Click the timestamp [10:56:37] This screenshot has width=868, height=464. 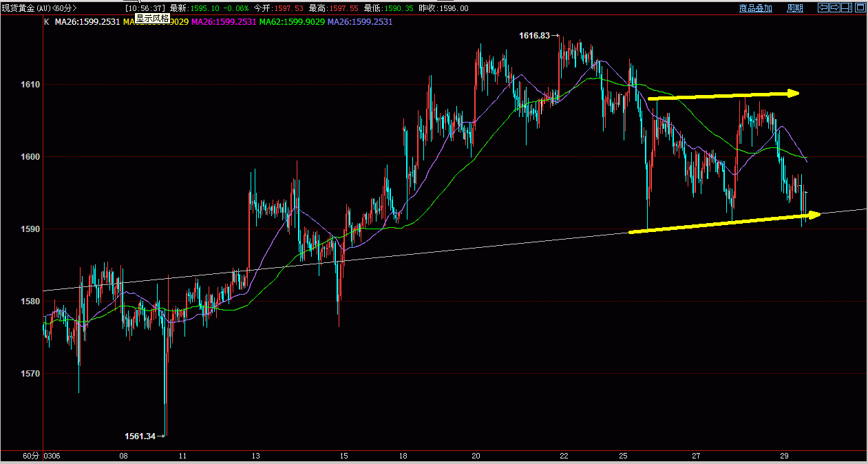pos(146,8)
